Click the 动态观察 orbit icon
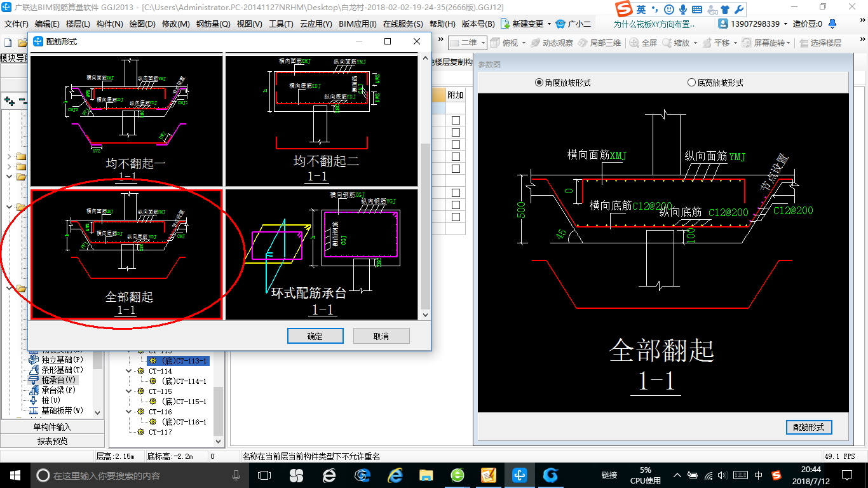 [535, 43]
